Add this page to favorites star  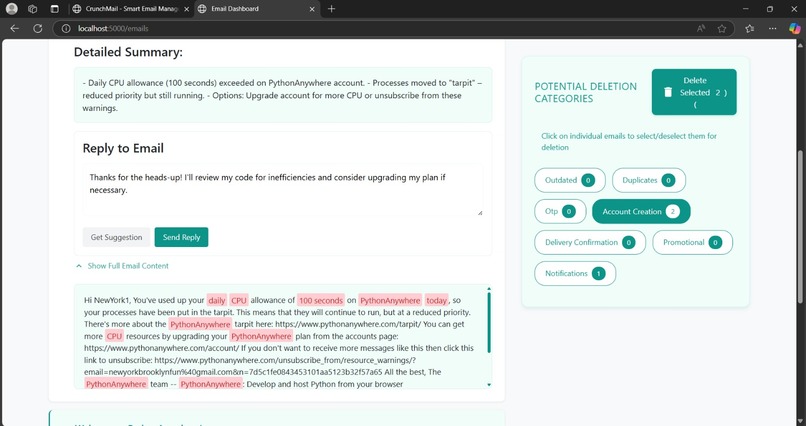pos(722,29)
